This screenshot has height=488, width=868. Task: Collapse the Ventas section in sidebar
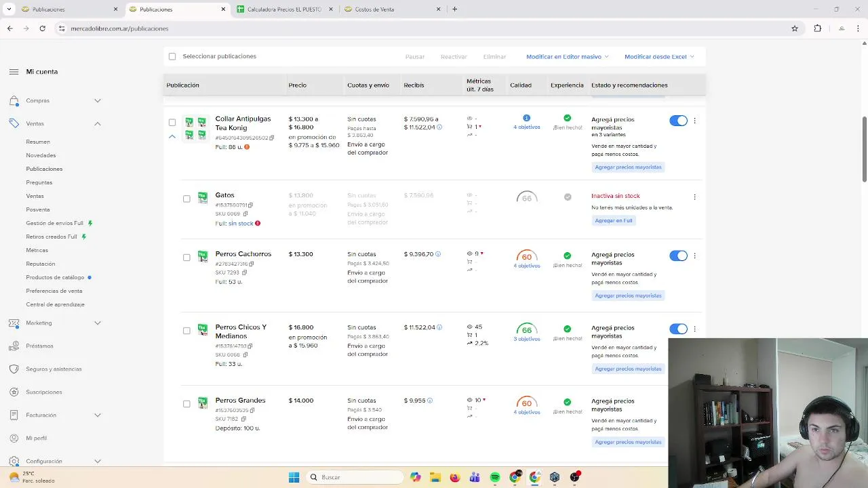pos(98,123)
